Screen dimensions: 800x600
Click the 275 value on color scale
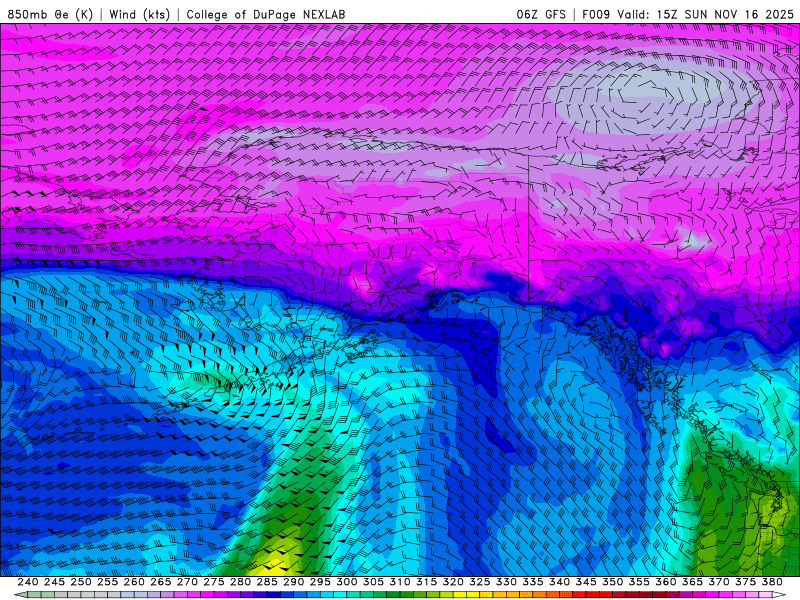[x=214, y=582]
